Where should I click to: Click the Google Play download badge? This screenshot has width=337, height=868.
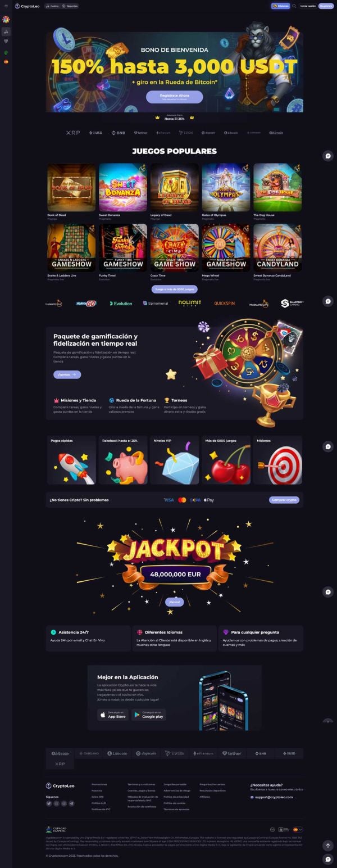149,715
